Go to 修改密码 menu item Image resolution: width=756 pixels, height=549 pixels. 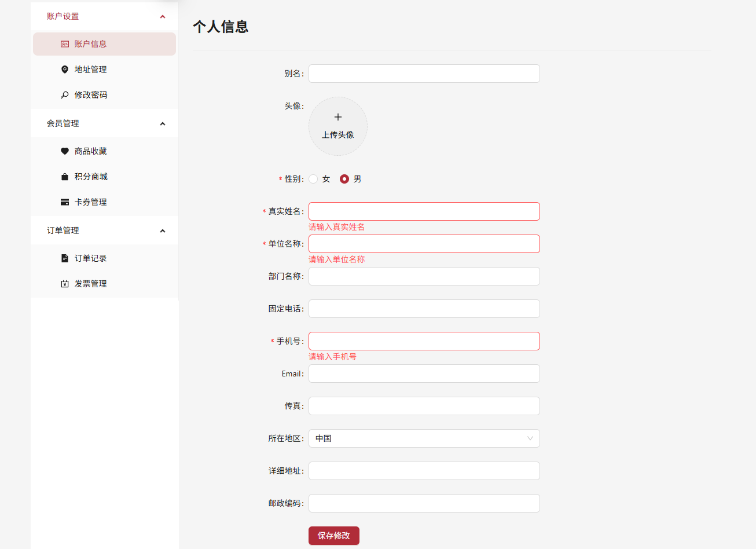pos(91,95)
